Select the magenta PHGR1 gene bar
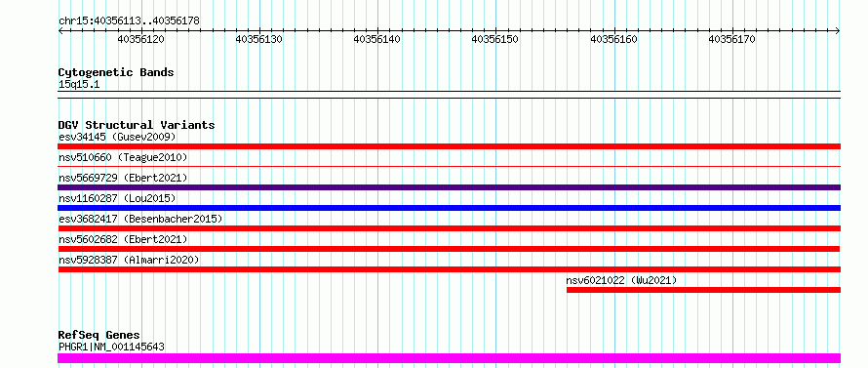868x368 pixels. [x=449, y=358]
